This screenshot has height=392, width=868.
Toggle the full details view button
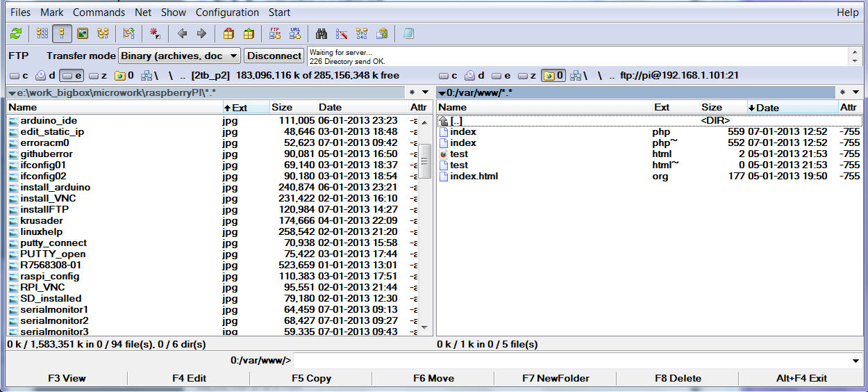[x=62, y=33]
